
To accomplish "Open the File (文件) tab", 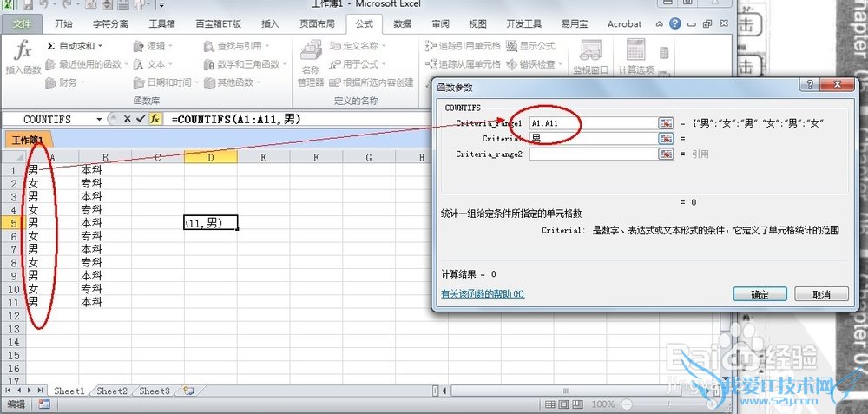I will pyautogui.click(x=23, y=23).
